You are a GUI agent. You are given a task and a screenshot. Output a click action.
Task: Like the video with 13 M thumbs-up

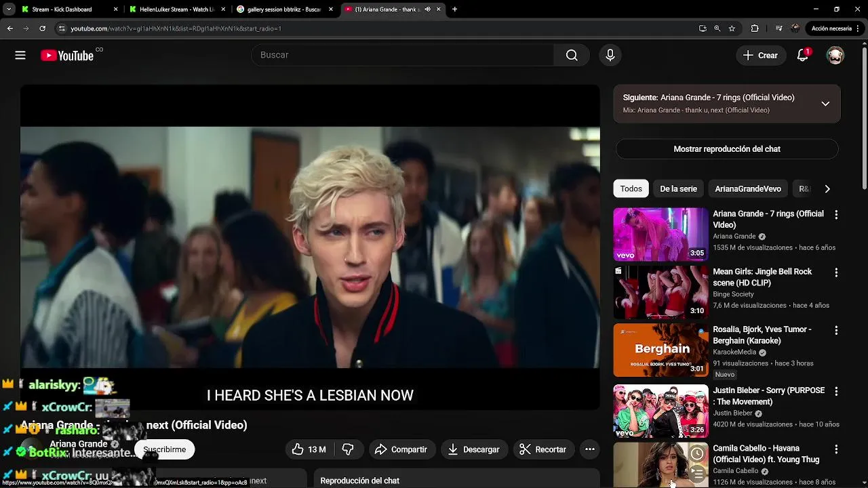click(x=309, y=449)
